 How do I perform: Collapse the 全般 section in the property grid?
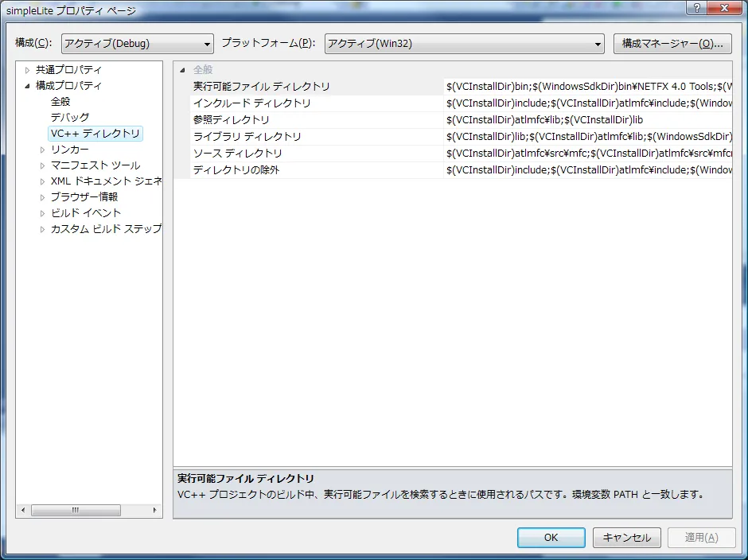(x=182, y=70)
